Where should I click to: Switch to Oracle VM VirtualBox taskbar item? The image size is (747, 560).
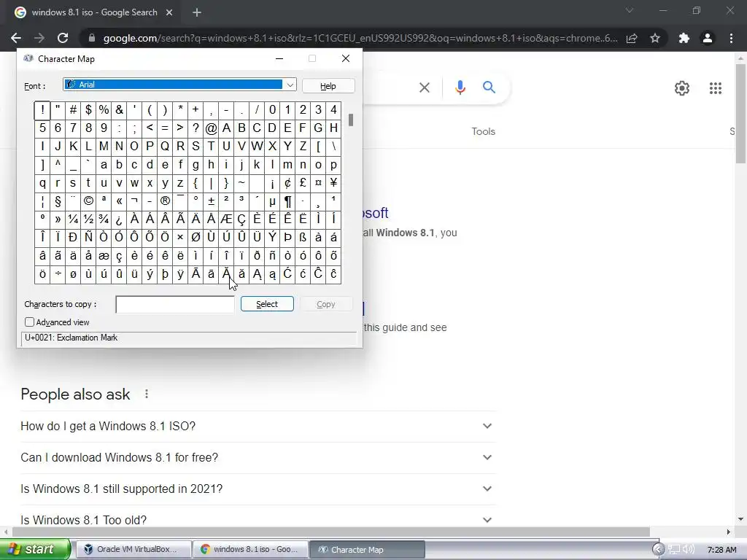[x=133, y=550]
